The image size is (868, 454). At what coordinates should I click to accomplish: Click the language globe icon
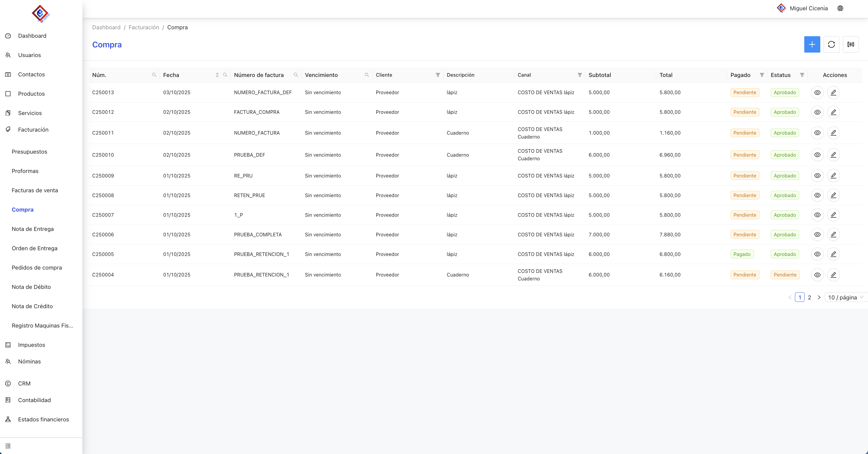tap(840, 8)
